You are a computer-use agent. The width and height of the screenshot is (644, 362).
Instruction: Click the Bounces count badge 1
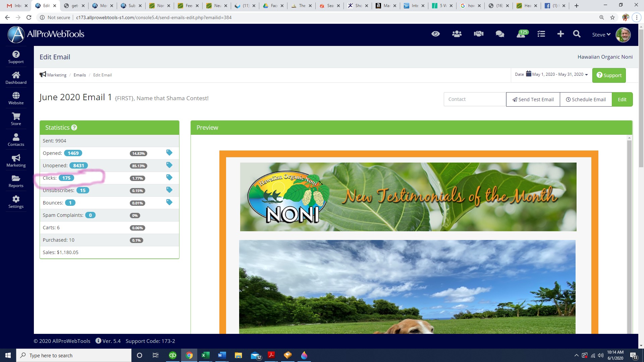coord(70,203)
